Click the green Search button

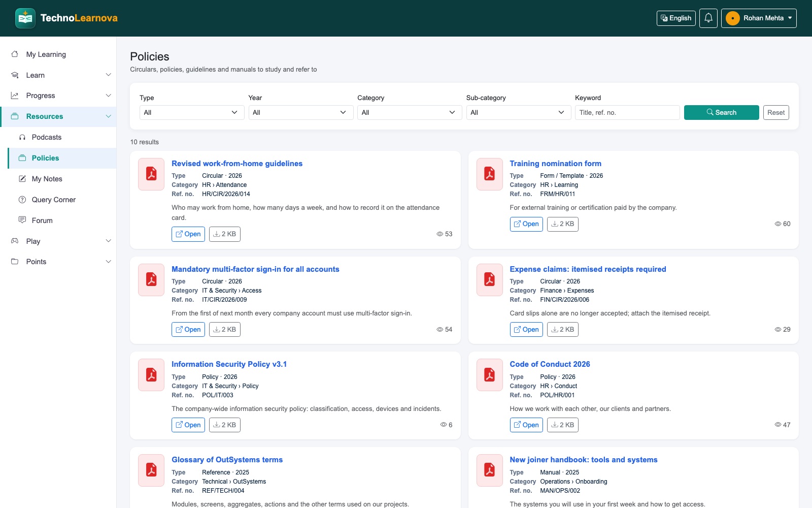[x=722, y=112]
